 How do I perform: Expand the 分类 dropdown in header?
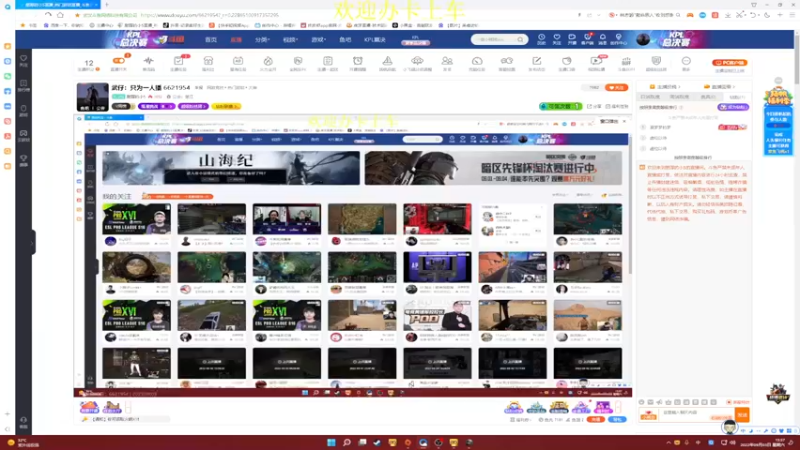tap(262, 40)
